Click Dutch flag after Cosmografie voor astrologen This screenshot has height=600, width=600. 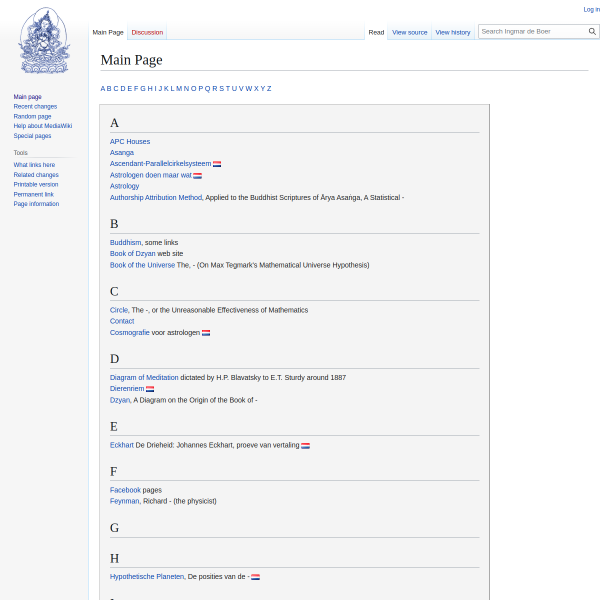coord(206,333)
